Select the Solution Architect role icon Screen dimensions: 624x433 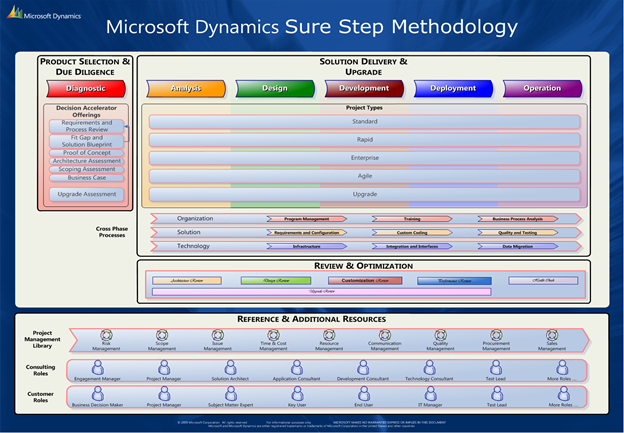point(230,368)
